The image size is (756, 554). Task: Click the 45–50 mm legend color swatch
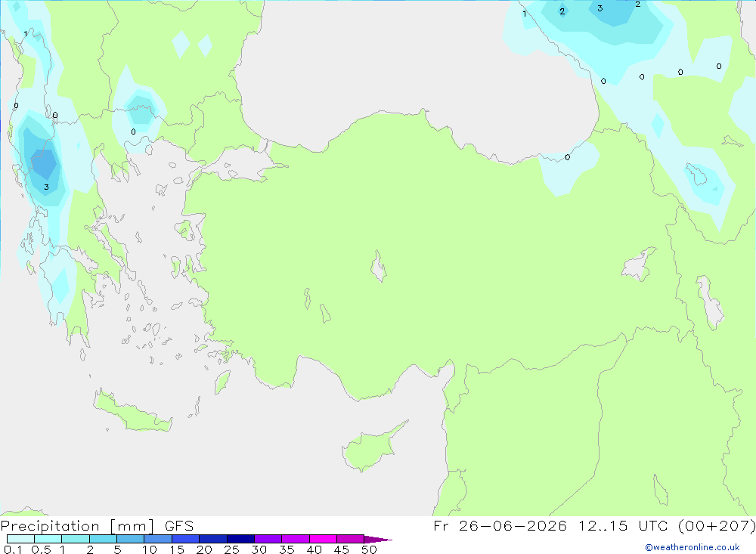click(x=350, y=539)
